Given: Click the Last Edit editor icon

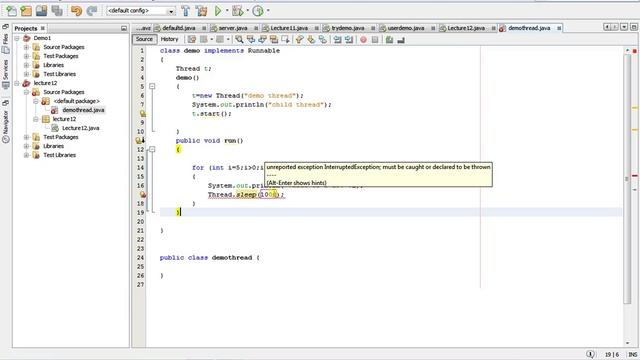Looking at the screenshot, I should 192,40.
